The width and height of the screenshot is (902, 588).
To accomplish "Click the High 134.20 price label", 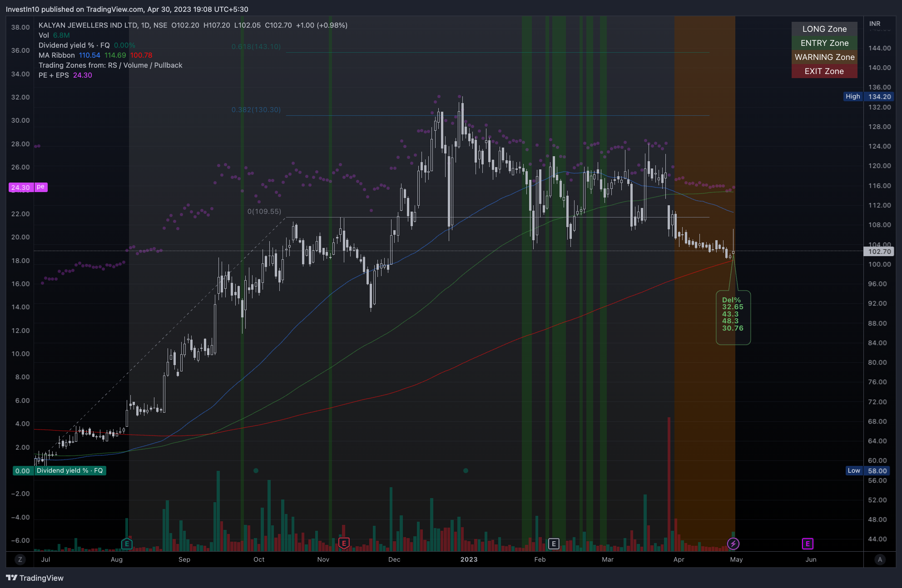I will point(869,97).
